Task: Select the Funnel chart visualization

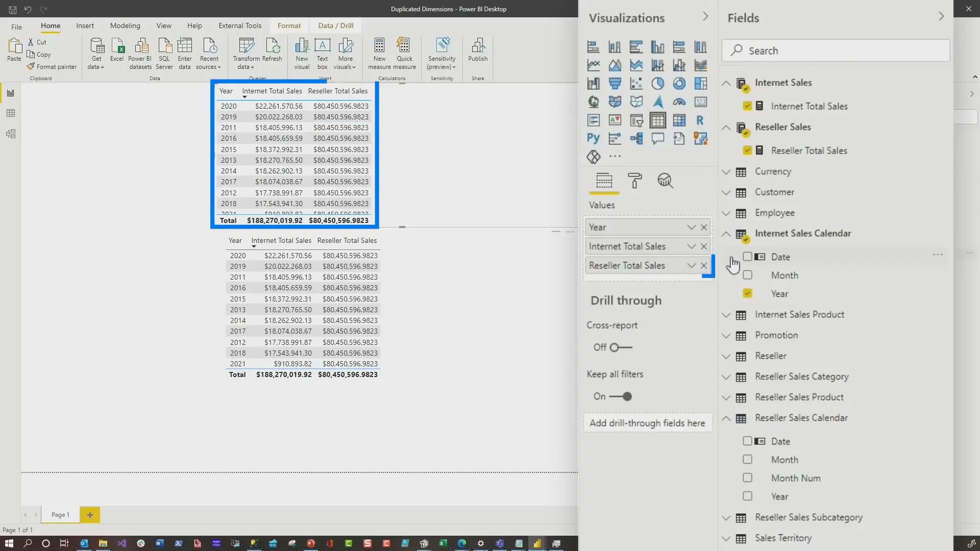Action: (615, 83)
